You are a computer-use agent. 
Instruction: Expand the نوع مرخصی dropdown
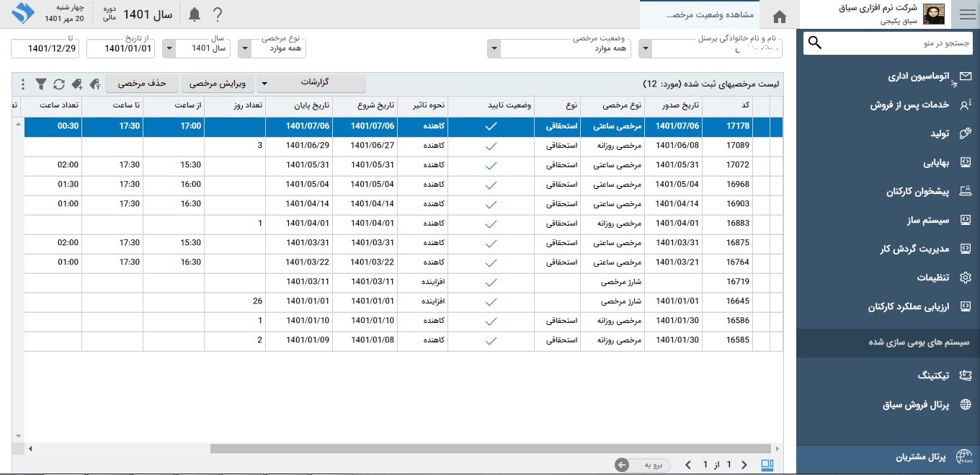(x=244, y=49)
